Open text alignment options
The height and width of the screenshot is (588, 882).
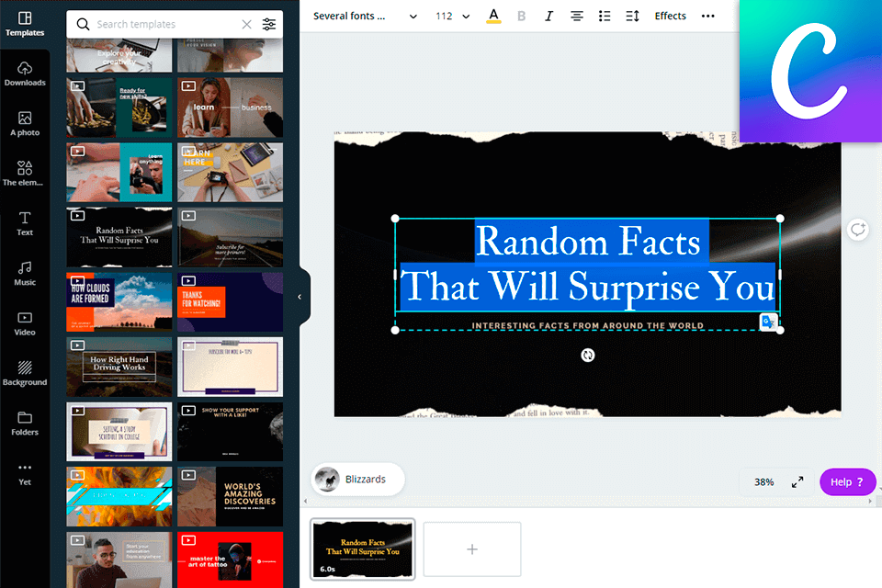point(577,16)
